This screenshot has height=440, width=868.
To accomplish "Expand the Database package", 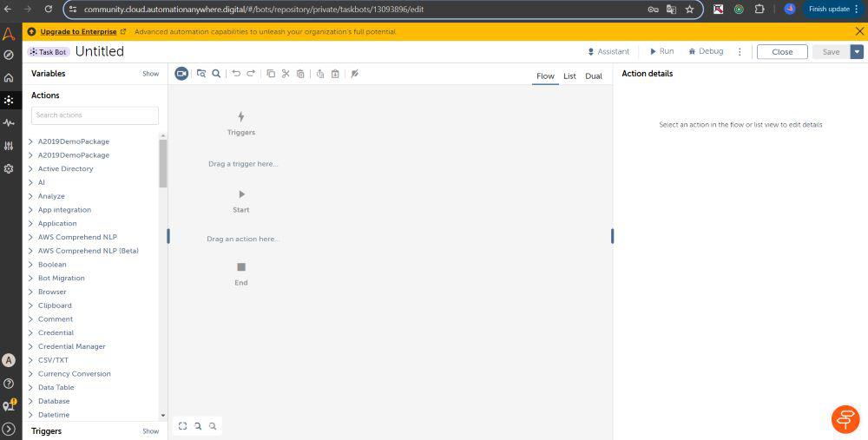I will 30,401.
